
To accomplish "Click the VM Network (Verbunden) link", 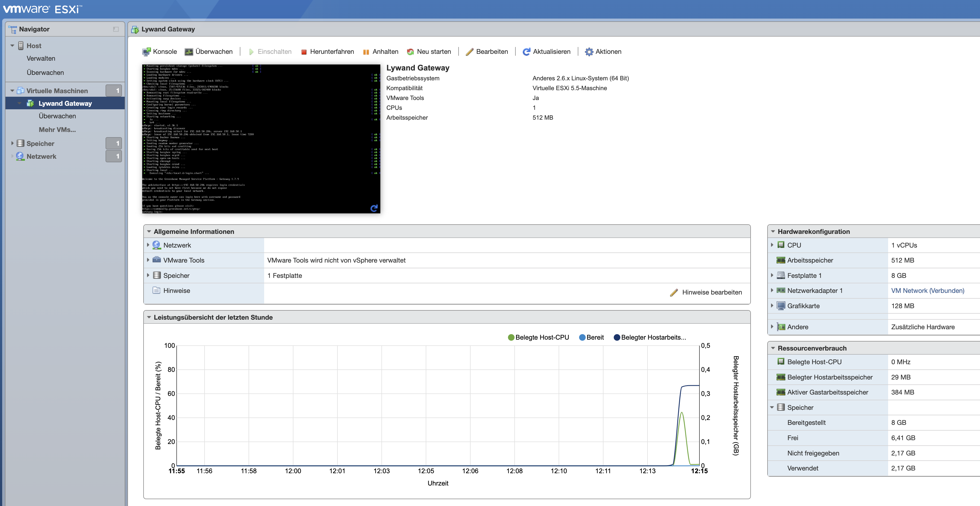I will (x=927, y=290).
